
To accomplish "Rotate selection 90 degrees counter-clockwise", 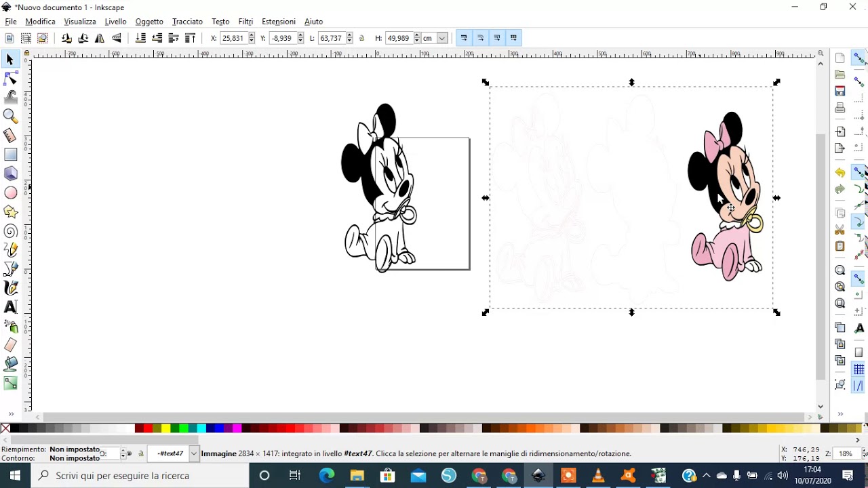I will coord(66,38).
